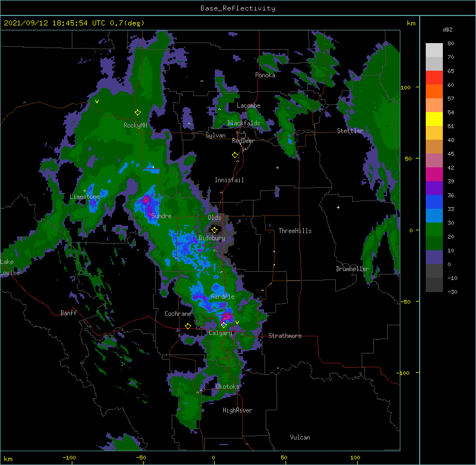Click the Lacombe city label
The width and height of the screenshot is (476, 465).
click(x=248, y=105)
